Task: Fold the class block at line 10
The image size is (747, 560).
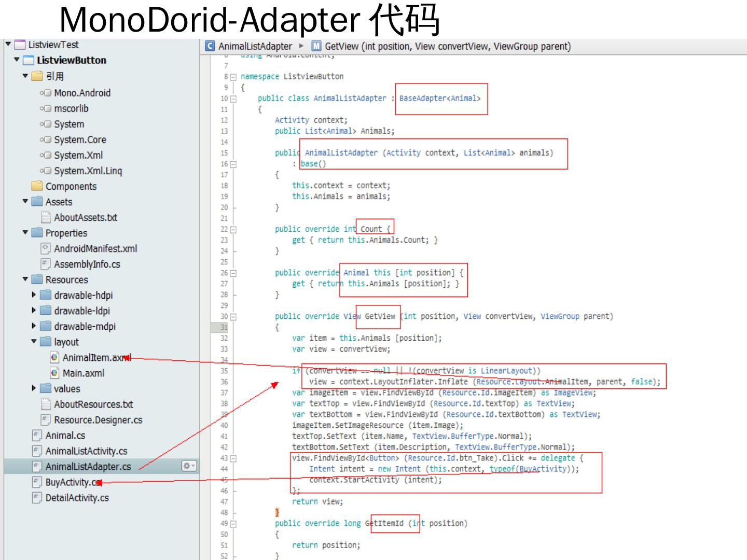Action: pyautogui.click(x=233, y=99)
